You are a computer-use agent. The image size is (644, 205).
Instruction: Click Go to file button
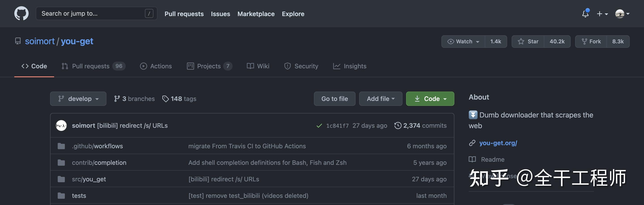[335, 99]
